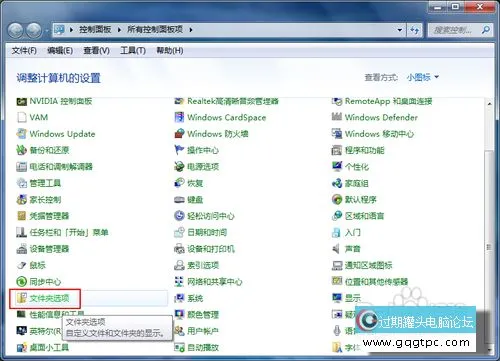
Task: Open the 设备和打印机 icon
Action: (179, 249)
